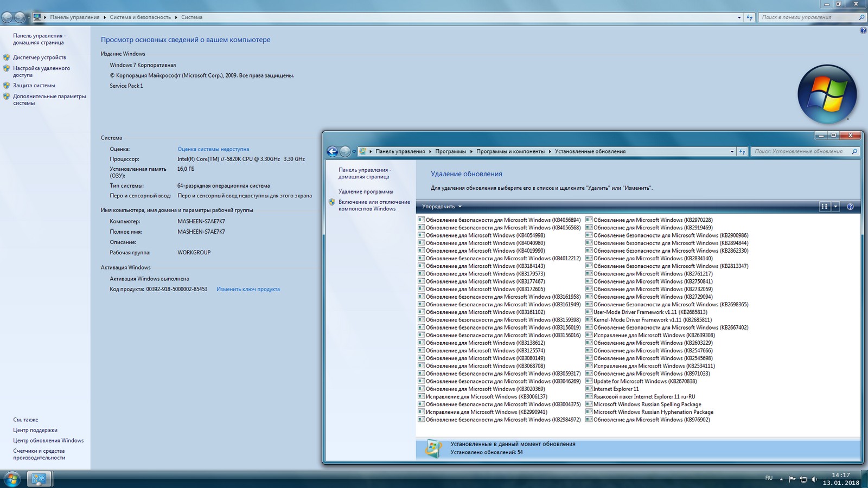Click the icon of update KB2970228
The image size is (868, 488).
589,220
